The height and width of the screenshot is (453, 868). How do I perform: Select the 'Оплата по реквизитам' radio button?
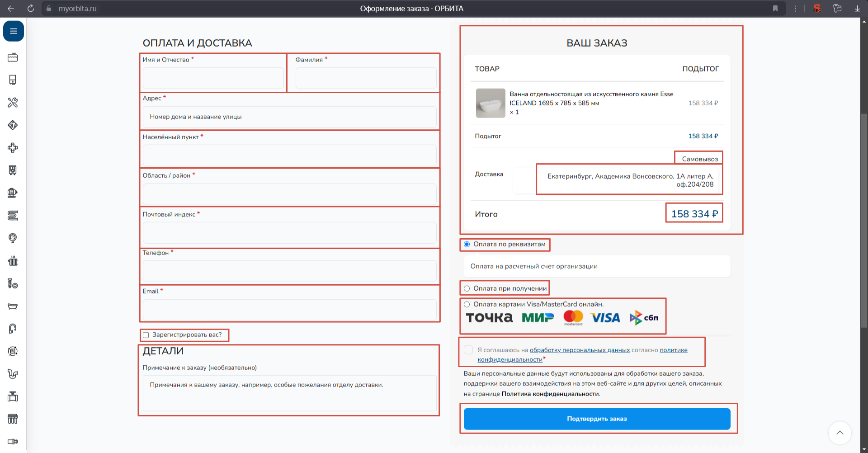click(x=467, y=245)
